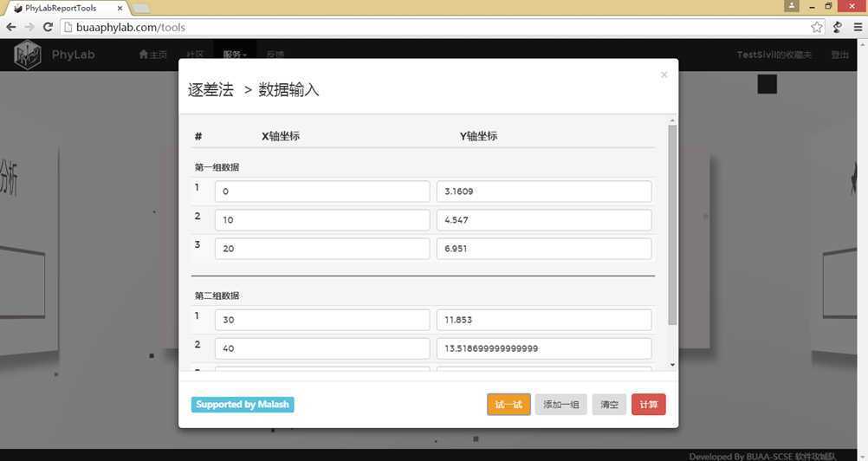The width and height of the screenshot is (868, 461).
Task: Click the Y field containing 4.547
Action: click(x=544, y=220)
